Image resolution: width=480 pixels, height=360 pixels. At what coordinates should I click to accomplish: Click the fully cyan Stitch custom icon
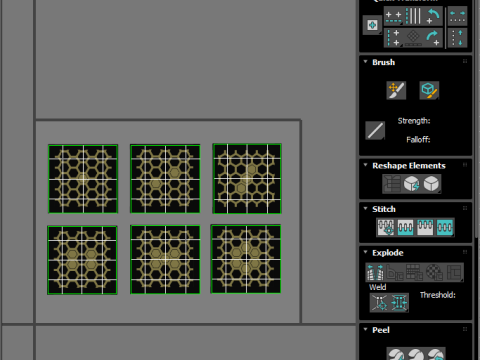coord(445,227)
